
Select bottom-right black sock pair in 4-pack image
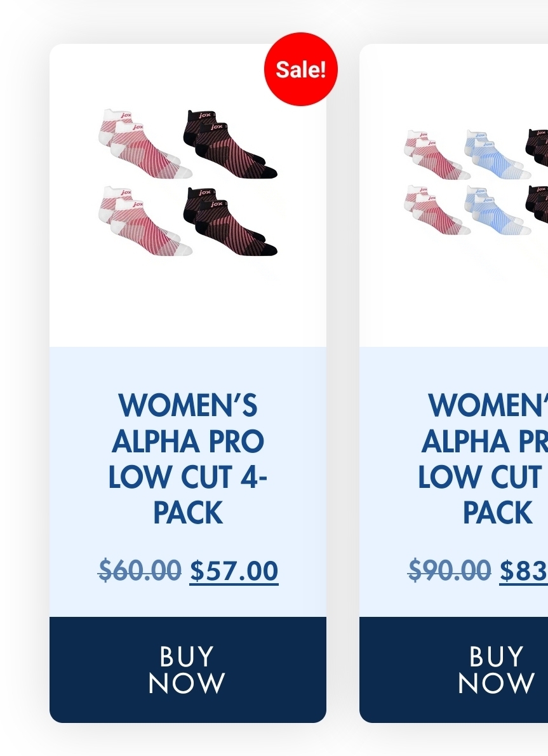pyautogui.click(x=229, y=222)
